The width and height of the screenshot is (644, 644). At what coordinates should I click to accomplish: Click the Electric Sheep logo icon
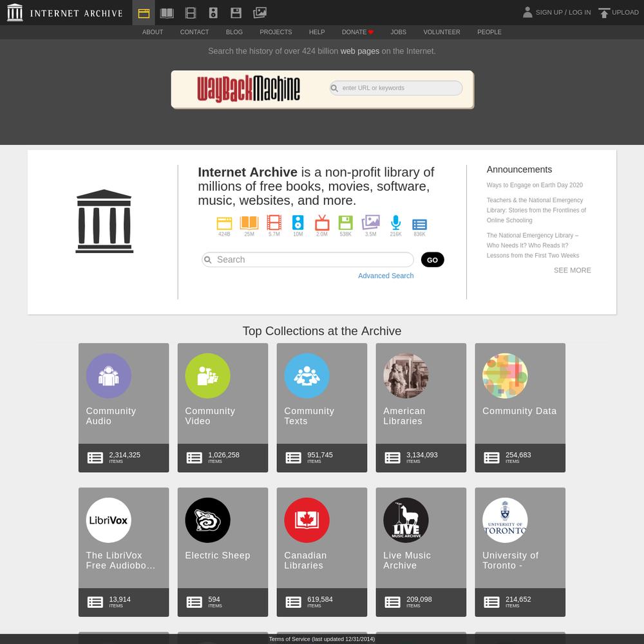tap(208, 520)
